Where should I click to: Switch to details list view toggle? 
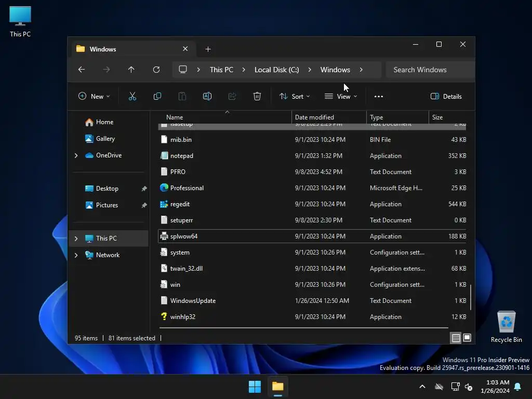click(x=456, y=338)
